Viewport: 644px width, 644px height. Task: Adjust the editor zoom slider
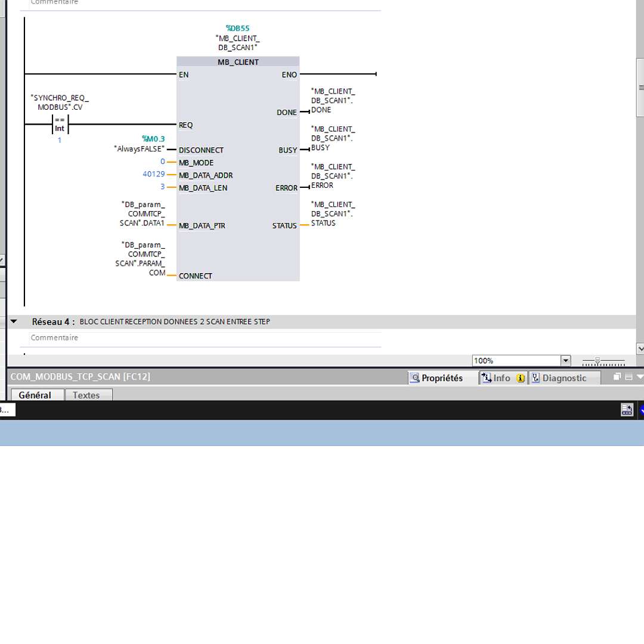tap(597, 361)
